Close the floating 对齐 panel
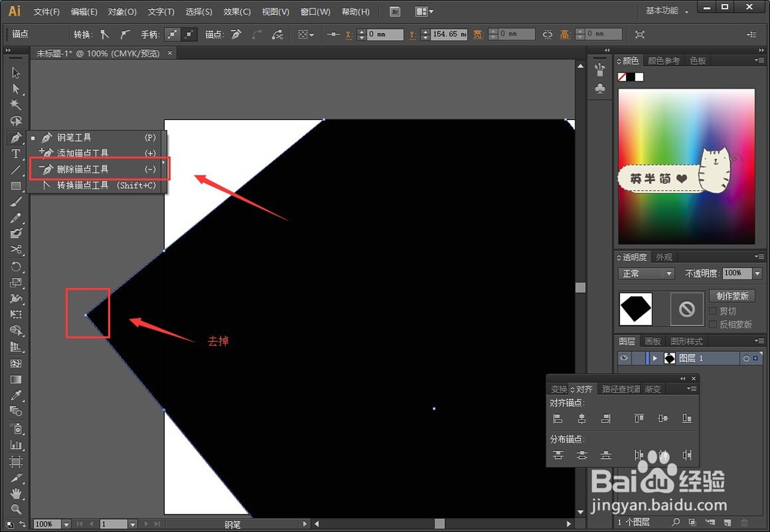Screen dimensions: 770x532 click(694, 378)
